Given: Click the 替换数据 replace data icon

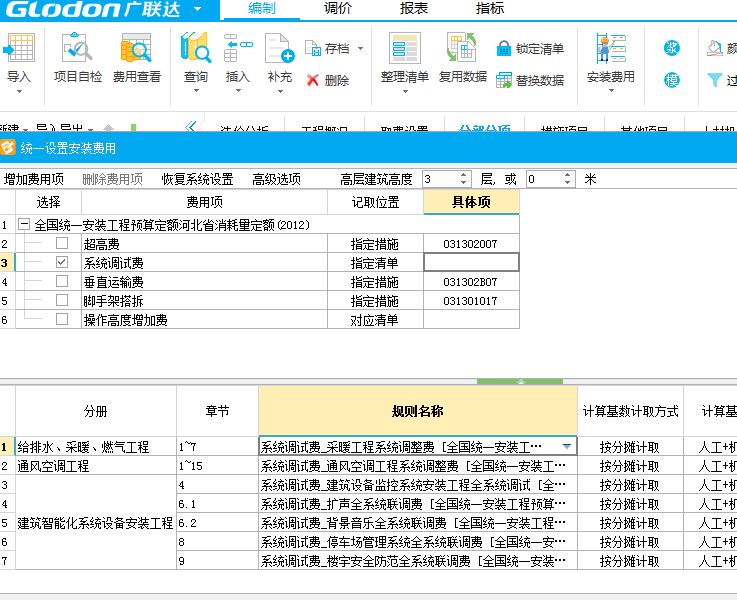Looking at the screenshot, I should pos(504,80).
